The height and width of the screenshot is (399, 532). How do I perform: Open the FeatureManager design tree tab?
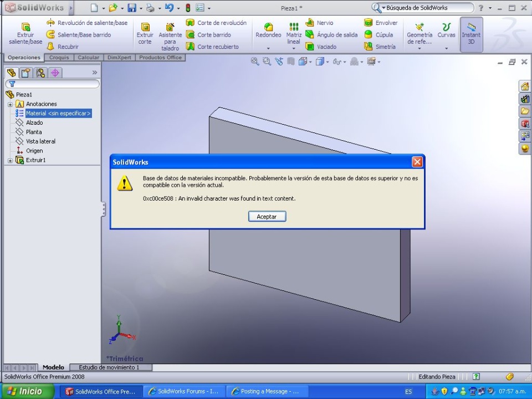click(11, 72)
